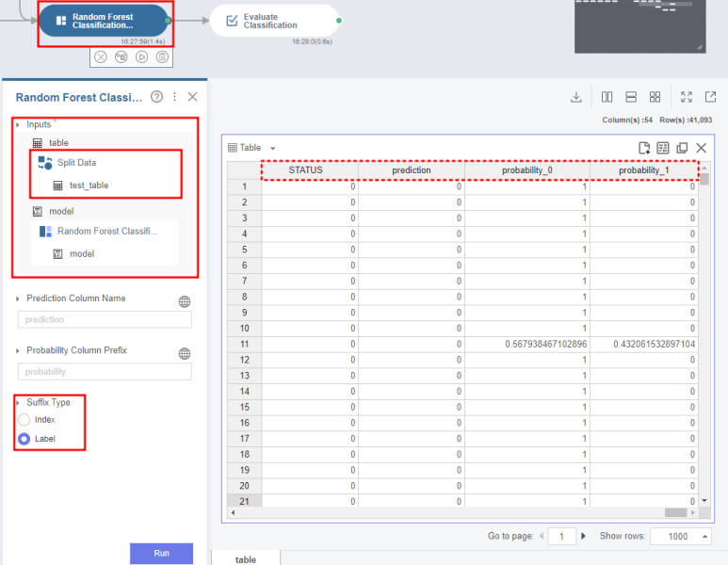Open output in a new window
The width and height of the screenshot is (728, 565).
click(710, 97)
